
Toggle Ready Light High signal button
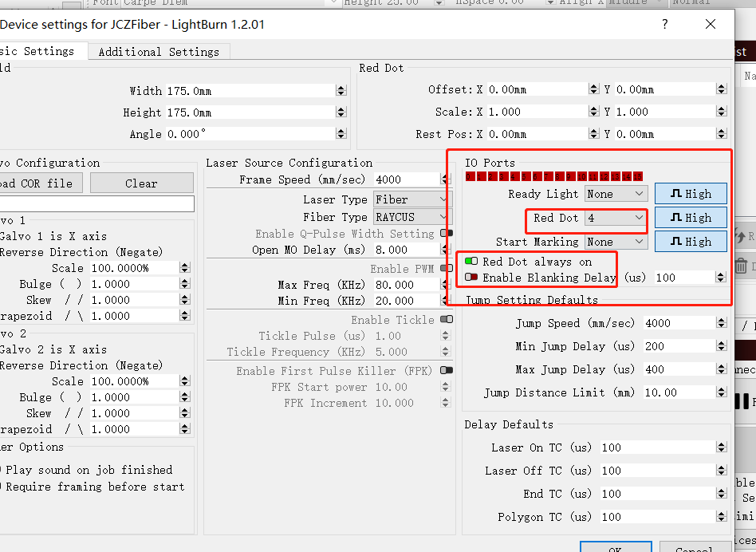pyautogui.click(x=691, y=194)
